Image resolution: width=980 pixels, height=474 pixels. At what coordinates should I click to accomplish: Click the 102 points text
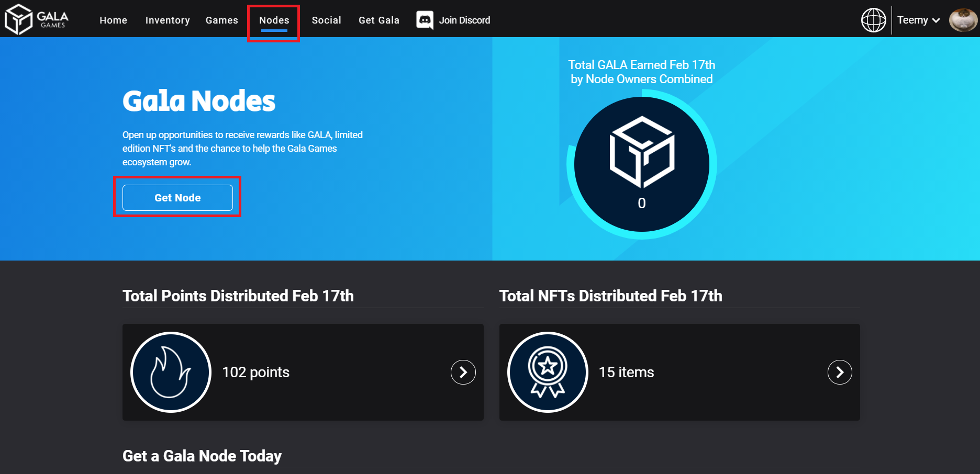(x=255, y=372)
